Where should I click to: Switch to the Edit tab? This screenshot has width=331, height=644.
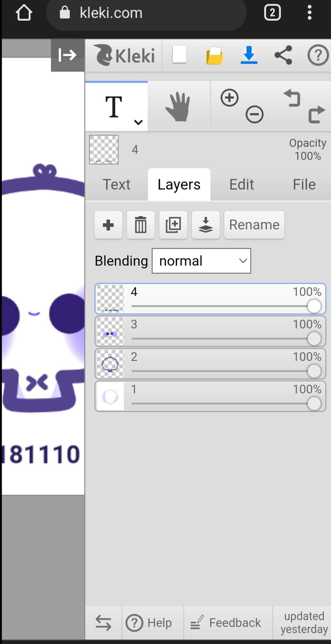[241, 184]
